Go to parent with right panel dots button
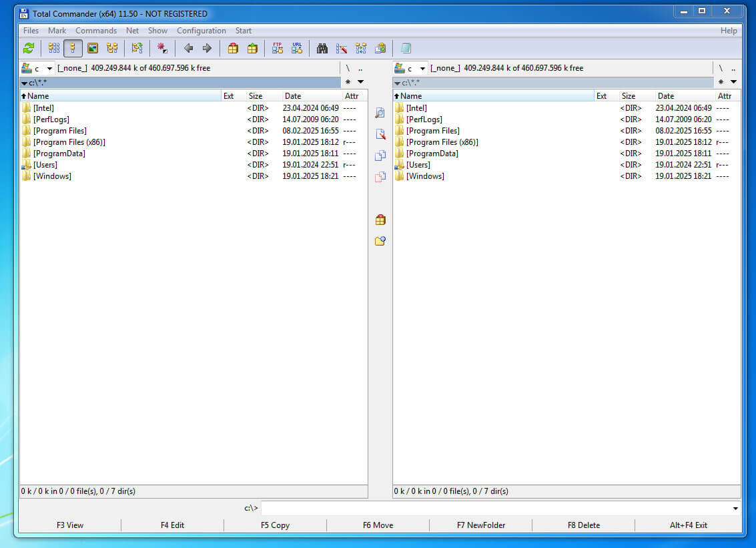Screen dimensions: 756x548 (x=733, y=69)
